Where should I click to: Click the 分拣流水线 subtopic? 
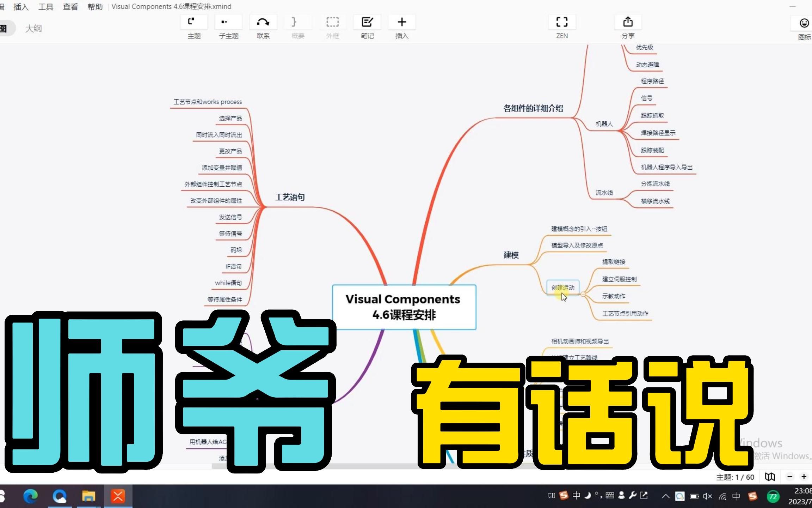point(655,184)
